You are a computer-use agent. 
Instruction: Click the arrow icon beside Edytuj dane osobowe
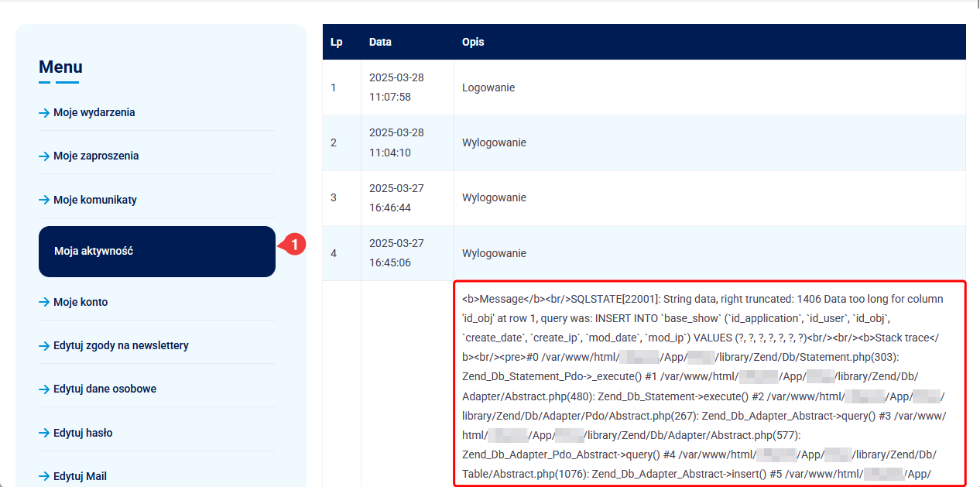click(44, 389)
